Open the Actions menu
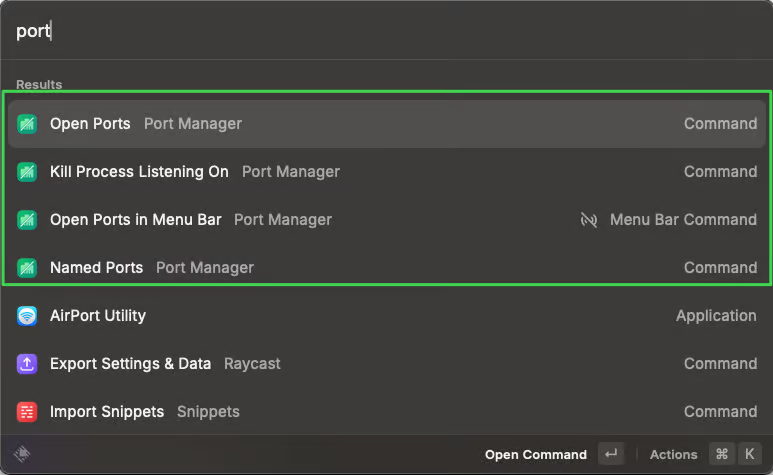 point(705,454)
